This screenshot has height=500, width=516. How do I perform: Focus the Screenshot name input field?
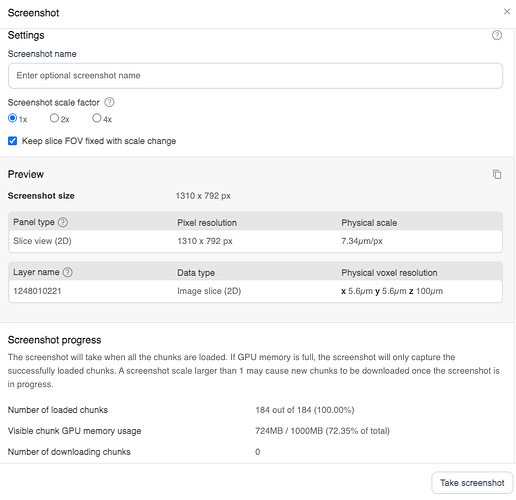[255, 76]
